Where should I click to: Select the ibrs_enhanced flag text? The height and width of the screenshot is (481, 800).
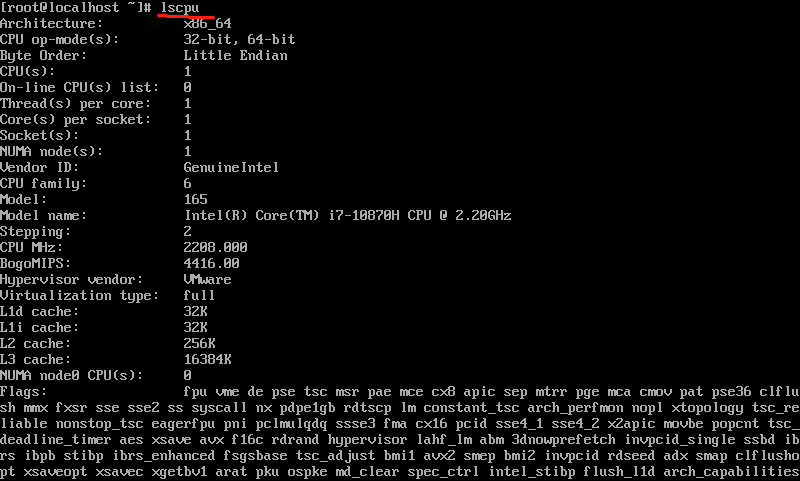164,455
